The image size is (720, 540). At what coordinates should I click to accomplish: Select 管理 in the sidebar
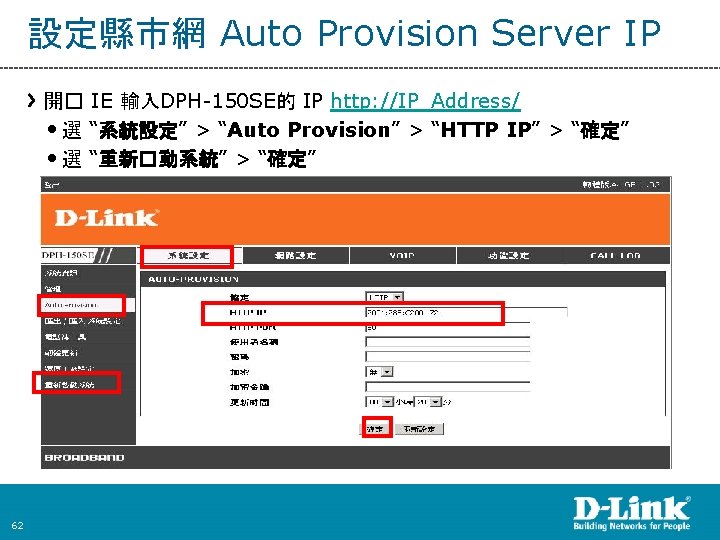pos(53,289)
